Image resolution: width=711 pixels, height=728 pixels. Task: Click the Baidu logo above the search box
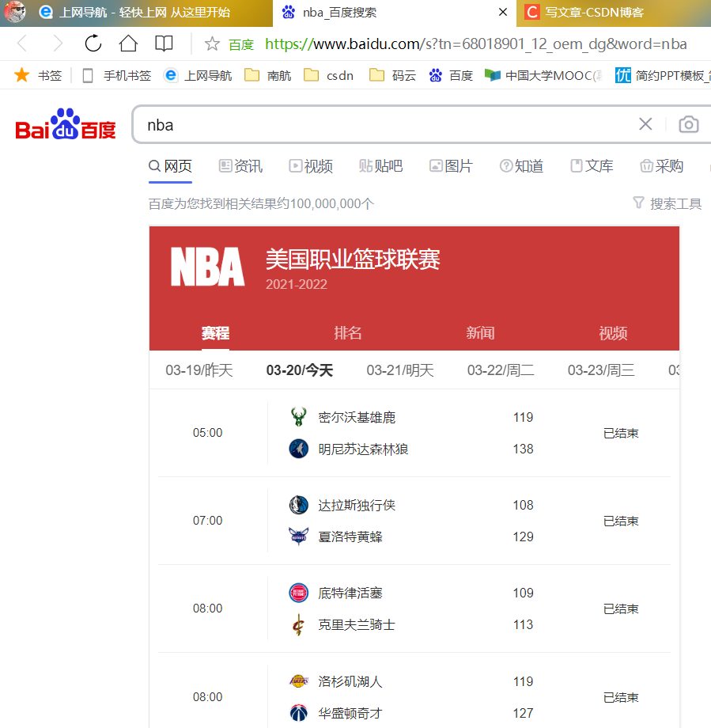tap(65, 124)
